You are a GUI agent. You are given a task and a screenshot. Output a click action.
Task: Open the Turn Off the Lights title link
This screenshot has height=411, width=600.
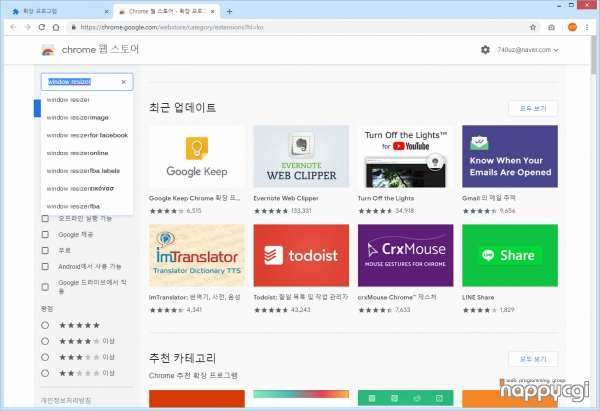(386, 198)
